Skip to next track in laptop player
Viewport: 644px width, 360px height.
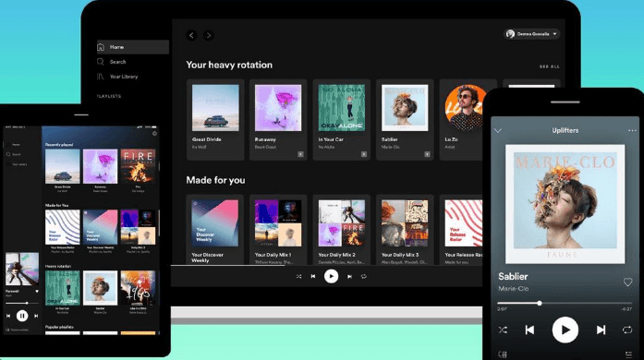pyautogui.click(x=349, y=277)
